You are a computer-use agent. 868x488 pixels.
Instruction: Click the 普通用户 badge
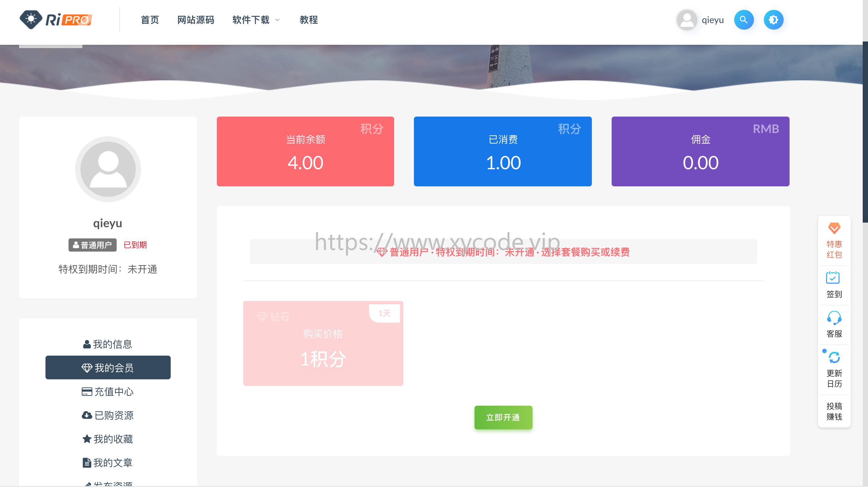[x=92, y=245]
